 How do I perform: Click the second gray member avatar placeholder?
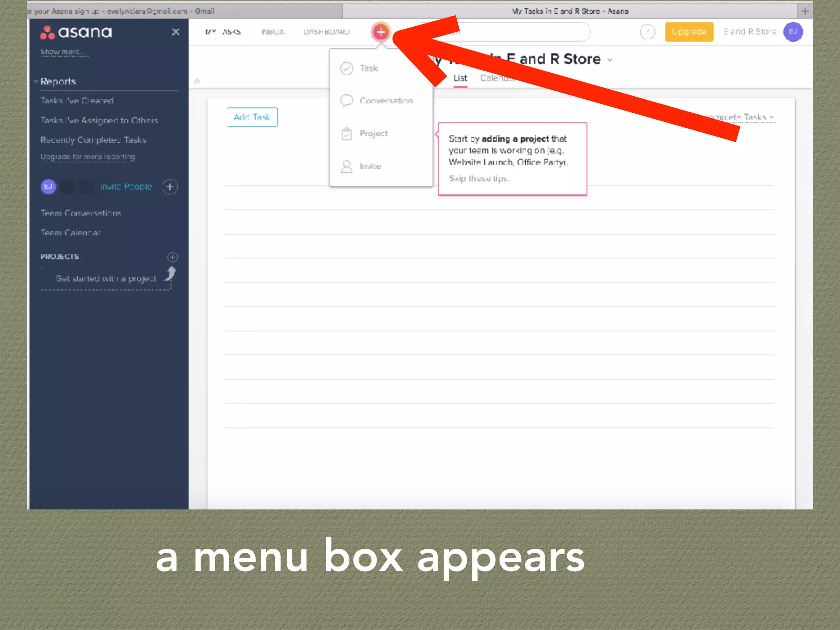[68, 187]
